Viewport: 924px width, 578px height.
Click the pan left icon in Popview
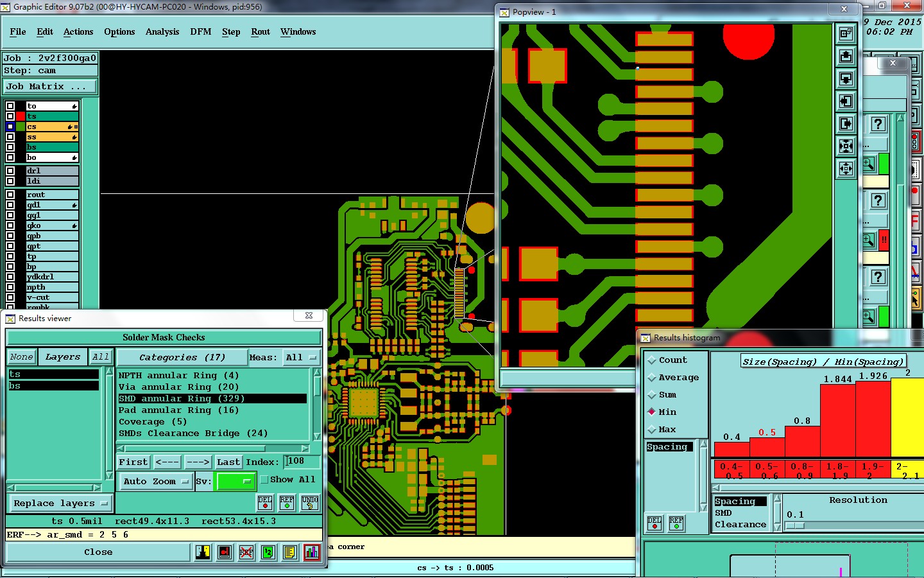coord(846,101)
